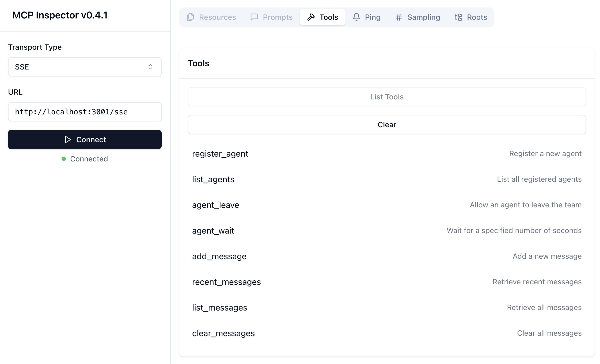Click the play icon on Connect button
Screen dimensions: 600x364
pyautogui.click(x=68, y=140)
